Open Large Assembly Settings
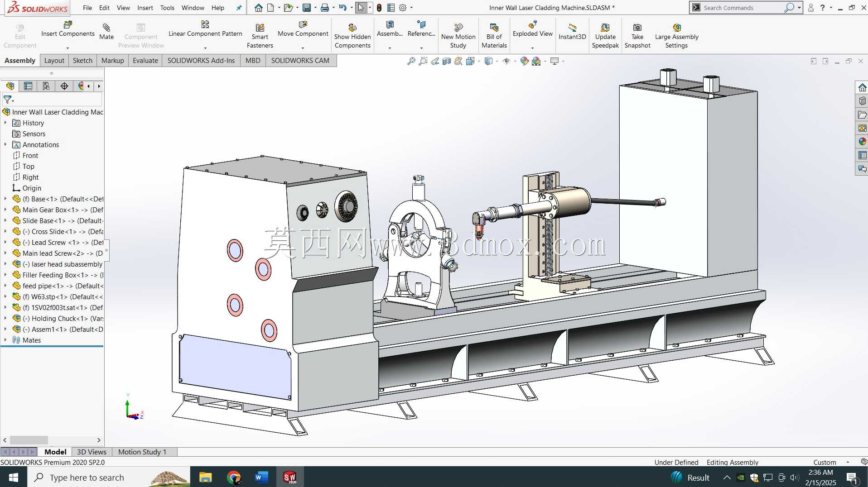868x487 pixels. click(x=676, y=36)
